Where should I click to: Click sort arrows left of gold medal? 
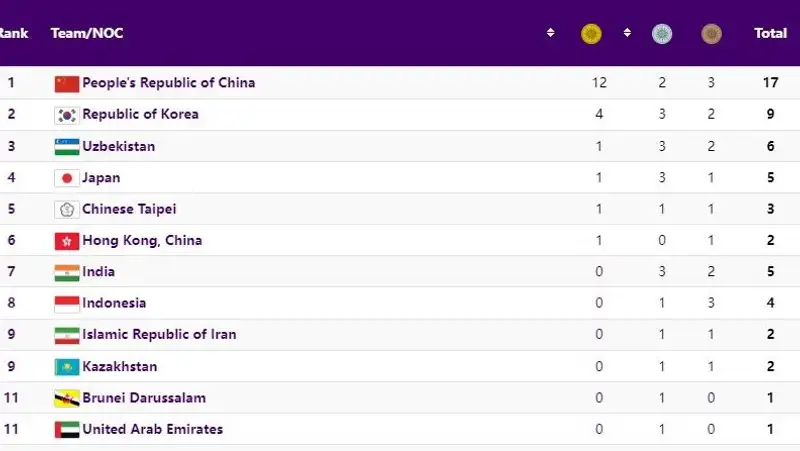pos(550,33)
